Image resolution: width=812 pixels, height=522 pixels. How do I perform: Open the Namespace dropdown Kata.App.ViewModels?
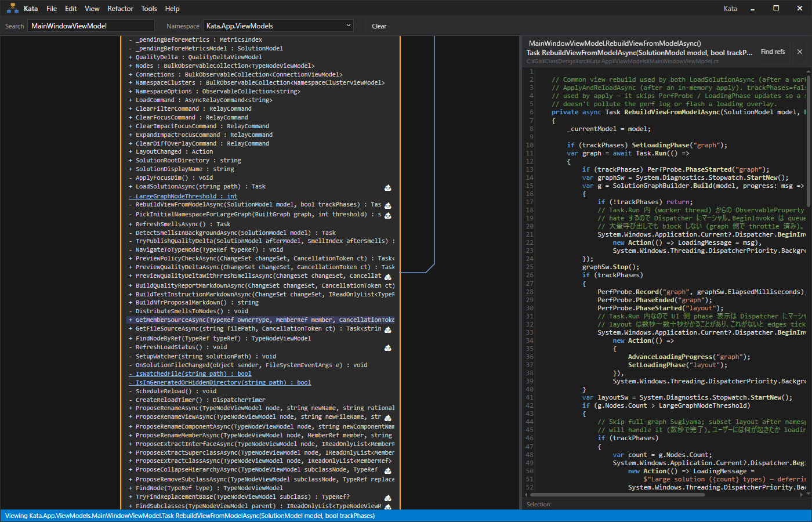click(x=278, y=26)
